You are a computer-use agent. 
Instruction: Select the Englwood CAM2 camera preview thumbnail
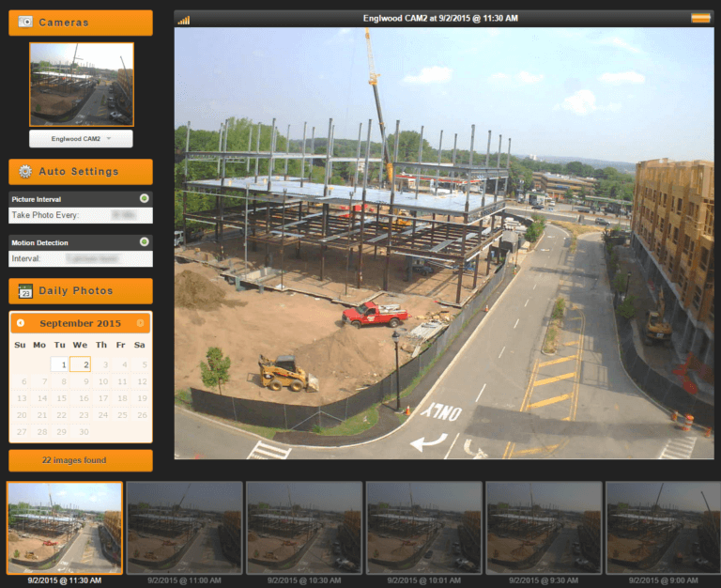point(81,84)
